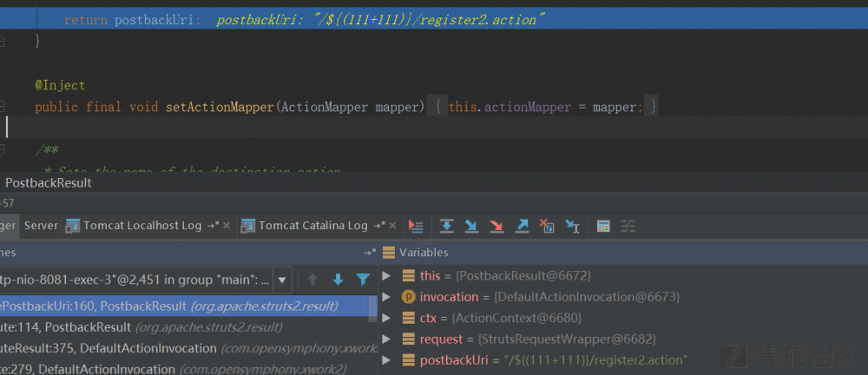Click the Step Out debugger icon
Image resolution: width=868 pixels, height=375 pixels.
coord(522,226)
